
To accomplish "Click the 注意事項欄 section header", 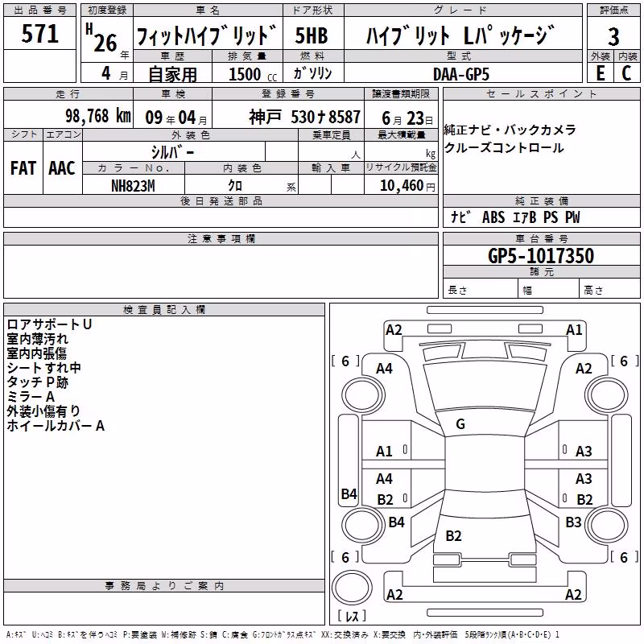I will [x=221, y=238].
